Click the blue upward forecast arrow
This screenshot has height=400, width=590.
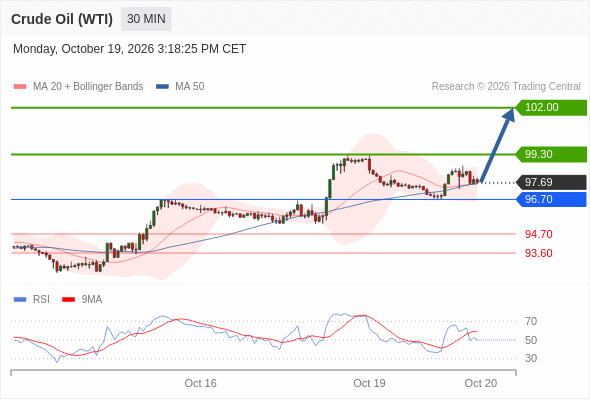497,145
